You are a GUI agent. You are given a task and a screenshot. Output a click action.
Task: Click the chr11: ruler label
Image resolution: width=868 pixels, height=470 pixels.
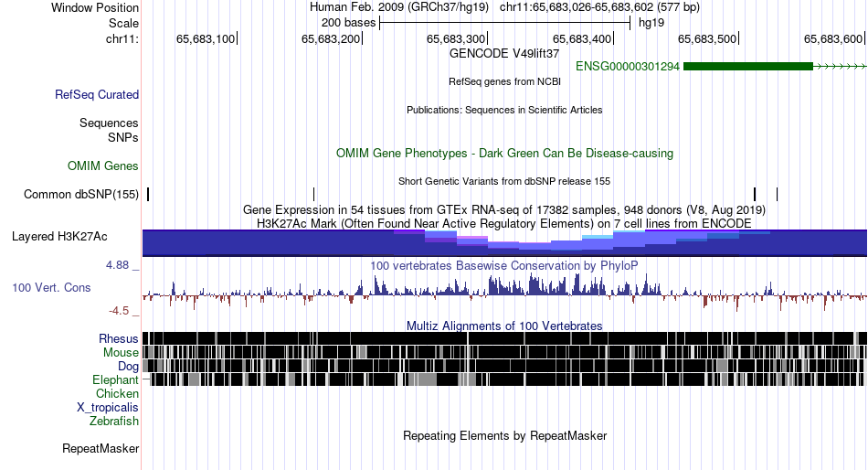coord(122,38)
